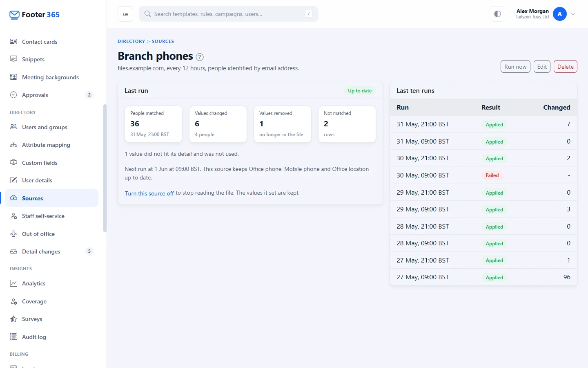Click the sidebar vertical scrollbar
This screenshot has width=588, height=368.
pyautogui.click(x=105, y=168)
